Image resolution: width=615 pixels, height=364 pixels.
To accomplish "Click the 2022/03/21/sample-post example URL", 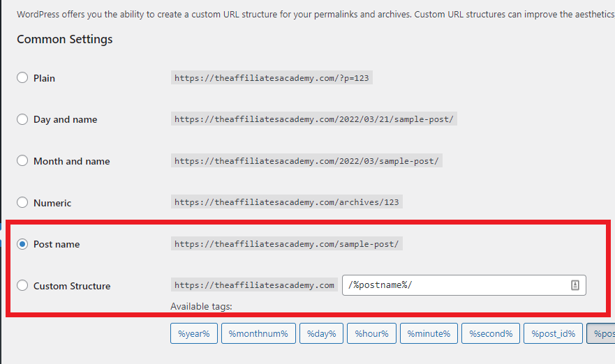I will 313,119.
